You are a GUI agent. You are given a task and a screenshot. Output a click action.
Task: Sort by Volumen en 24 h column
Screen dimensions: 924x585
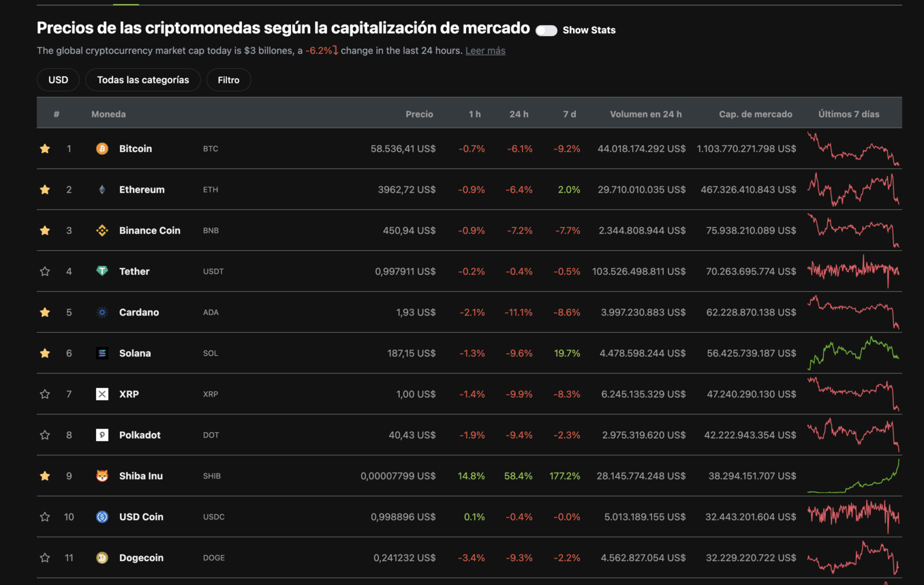(x=645, y=114)
